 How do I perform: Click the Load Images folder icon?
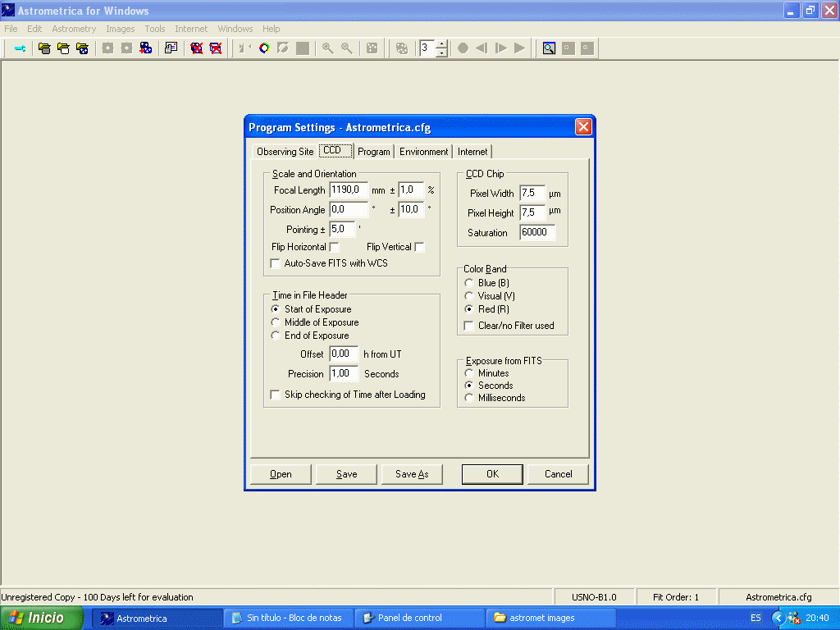click(x=44, y=48)
